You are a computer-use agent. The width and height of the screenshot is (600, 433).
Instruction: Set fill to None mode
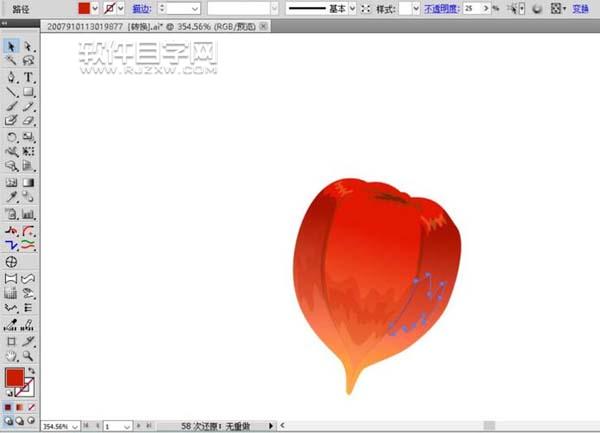[30, 407]
